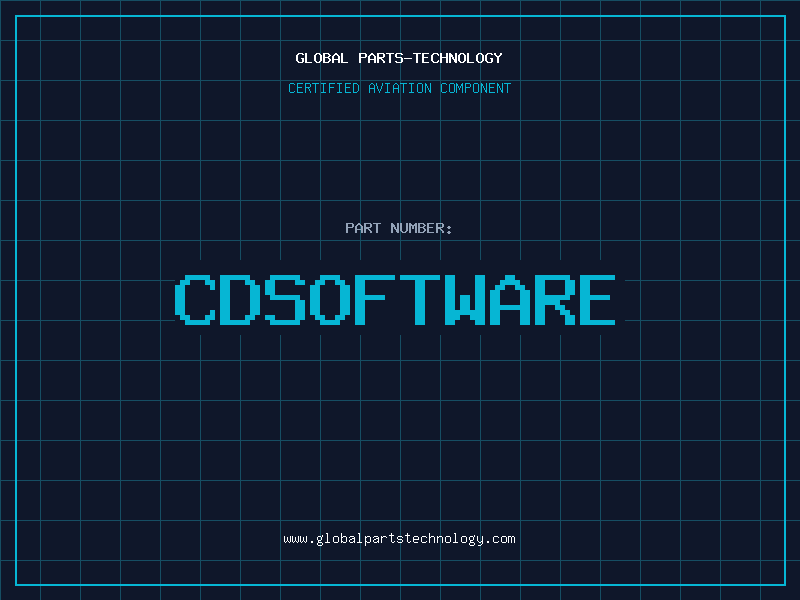Click the PART NUMBER: label
800x600 pixels.
[x=398, y=228]
